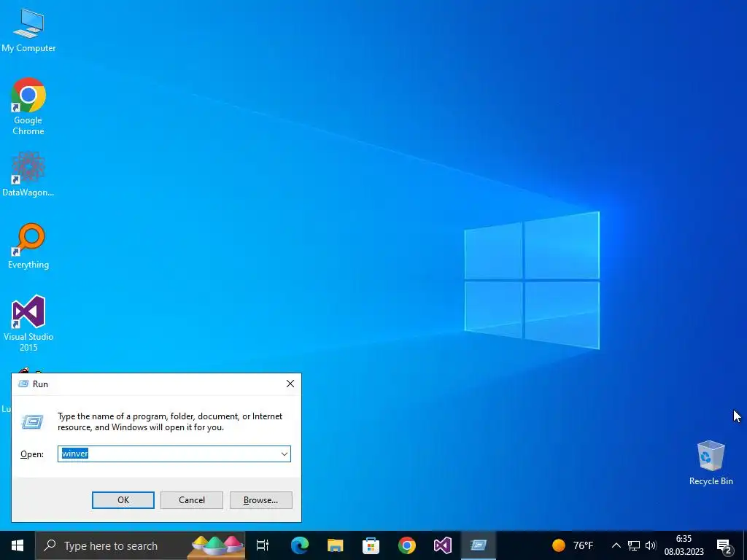Select the Everything search desktop shortcut
This screenshot has height=560, width=747.
pos(28,246)
